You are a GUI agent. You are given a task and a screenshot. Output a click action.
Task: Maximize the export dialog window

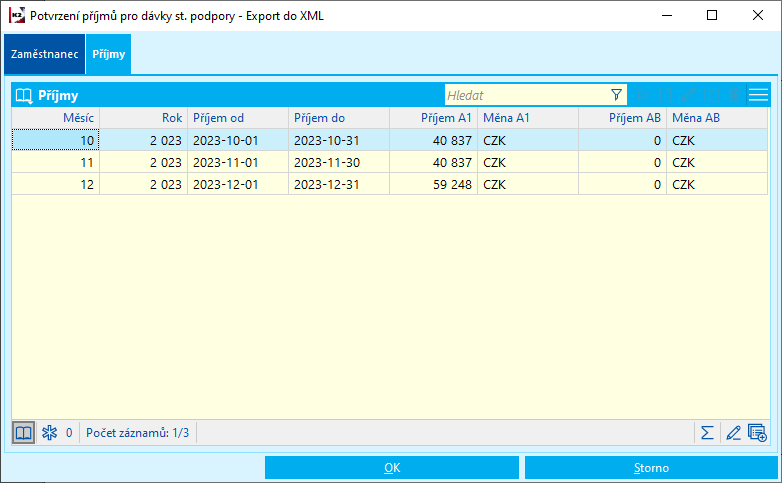pos(712,15)
